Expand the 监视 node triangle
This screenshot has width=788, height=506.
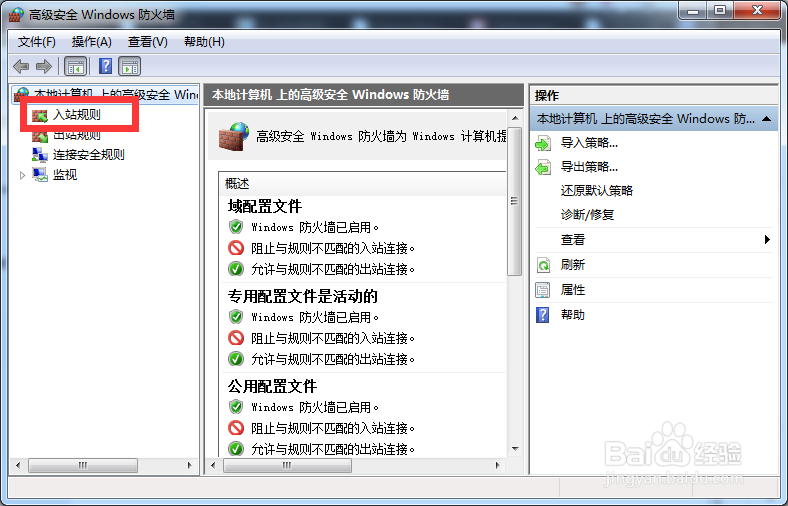tap(22, 175)
